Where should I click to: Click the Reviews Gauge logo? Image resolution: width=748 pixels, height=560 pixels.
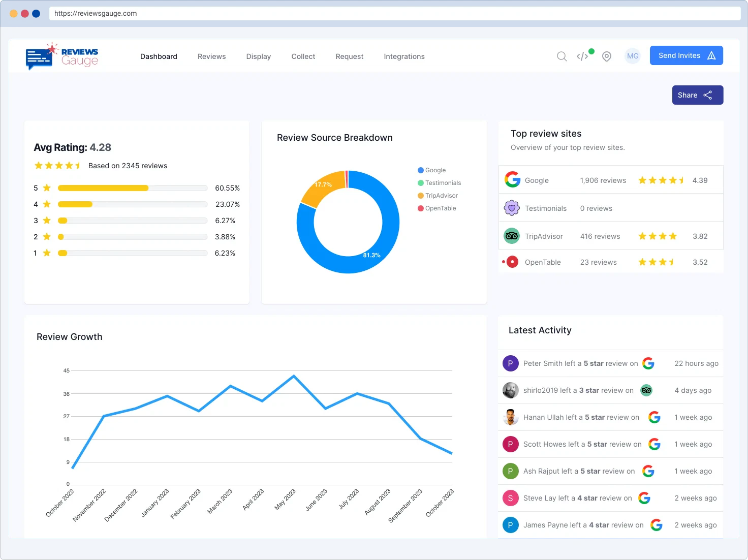pos(62,56)
